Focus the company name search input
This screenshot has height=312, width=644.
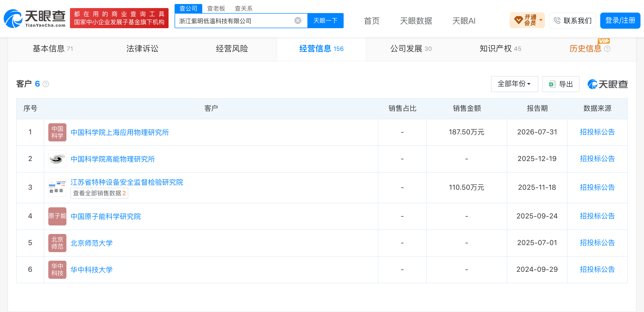click(235, 21)
